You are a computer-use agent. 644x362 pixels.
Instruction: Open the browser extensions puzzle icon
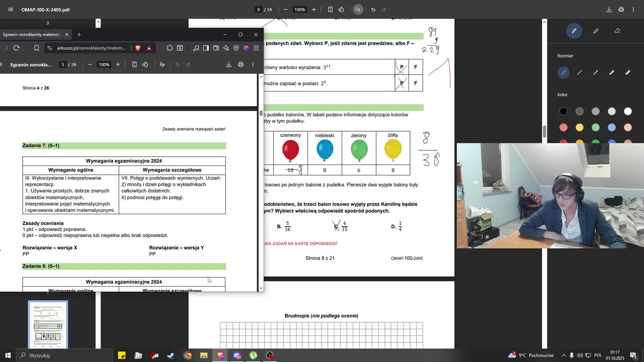170,48
